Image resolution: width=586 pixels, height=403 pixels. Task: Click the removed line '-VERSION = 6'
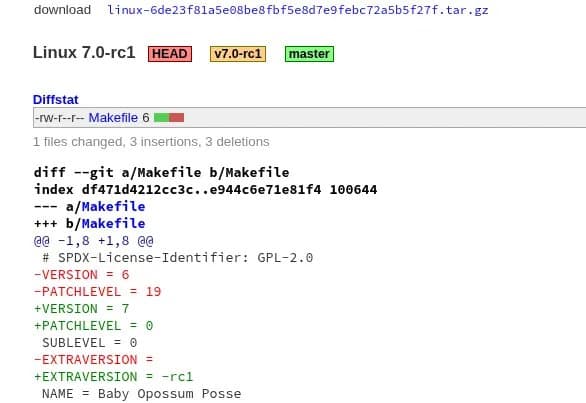click(x=81, y=275)
